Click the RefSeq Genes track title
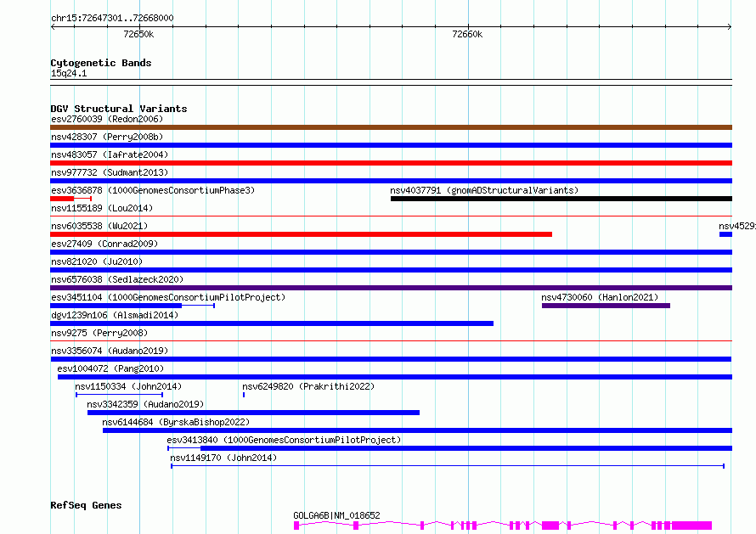 (86, 505)
